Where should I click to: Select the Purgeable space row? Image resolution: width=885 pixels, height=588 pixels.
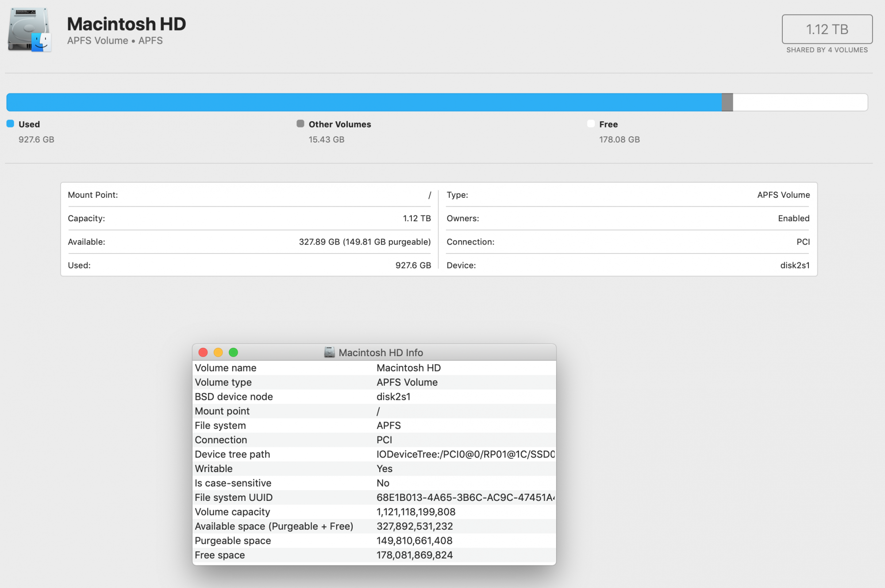pos(374,540)
